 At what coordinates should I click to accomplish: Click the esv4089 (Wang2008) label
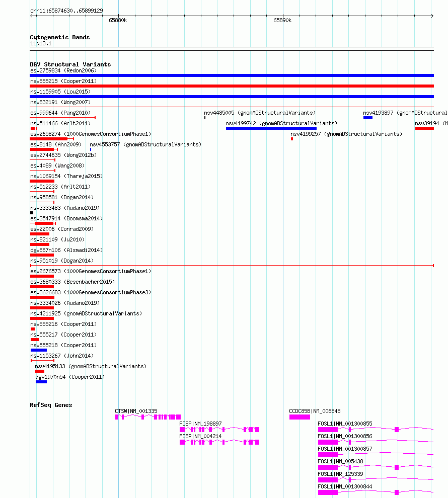pyautogui.click(x=57, y=165)
